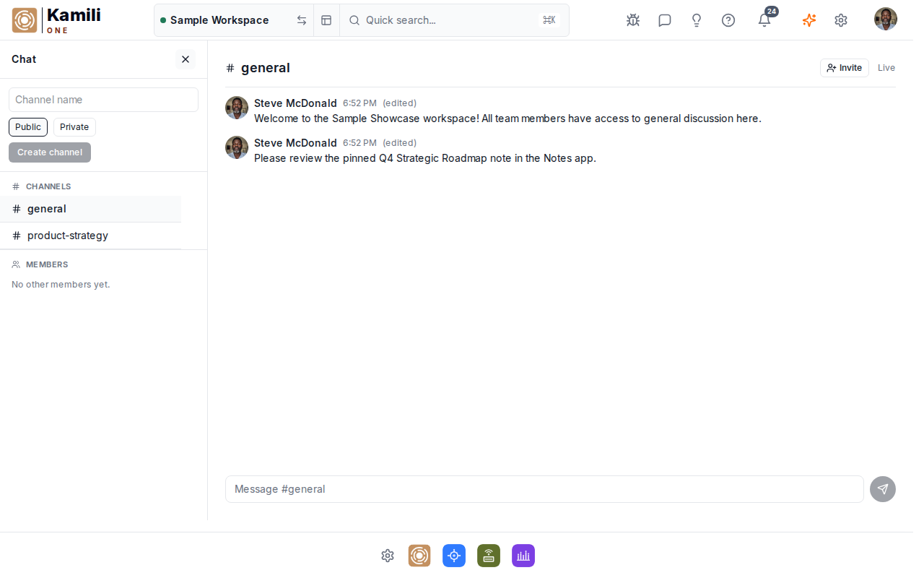Open the settings gear in the top bar

coord(841,20)
